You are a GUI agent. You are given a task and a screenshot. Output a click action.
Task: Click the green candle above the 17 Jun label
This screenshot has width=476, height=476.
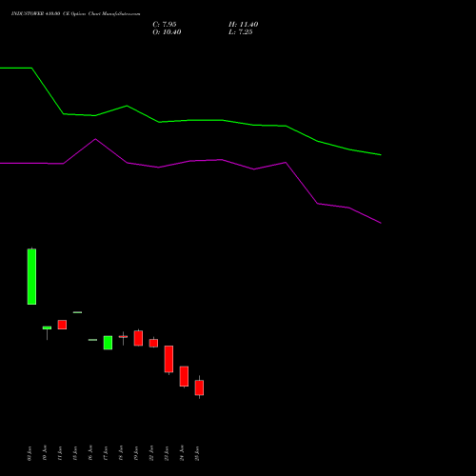[x=108, y=343]
